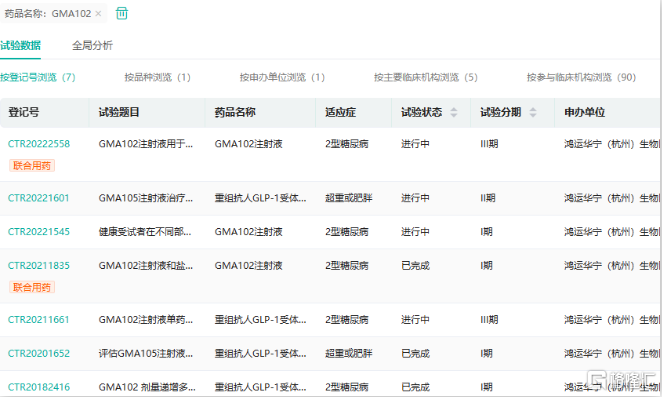Select 按登记号浏览 (7) view
This screenshot has width=662, height=397.
tap(38, 77)
